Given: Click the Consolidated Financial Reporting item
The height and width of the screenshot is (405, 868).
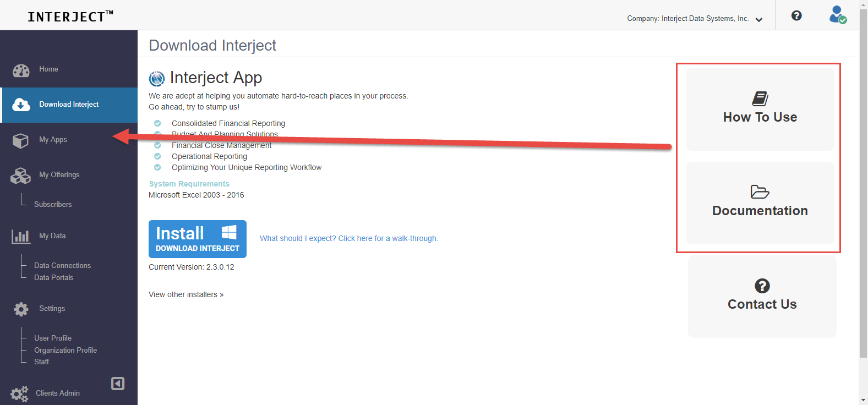Looking at the screenshot, I should (x=228, y=123).
